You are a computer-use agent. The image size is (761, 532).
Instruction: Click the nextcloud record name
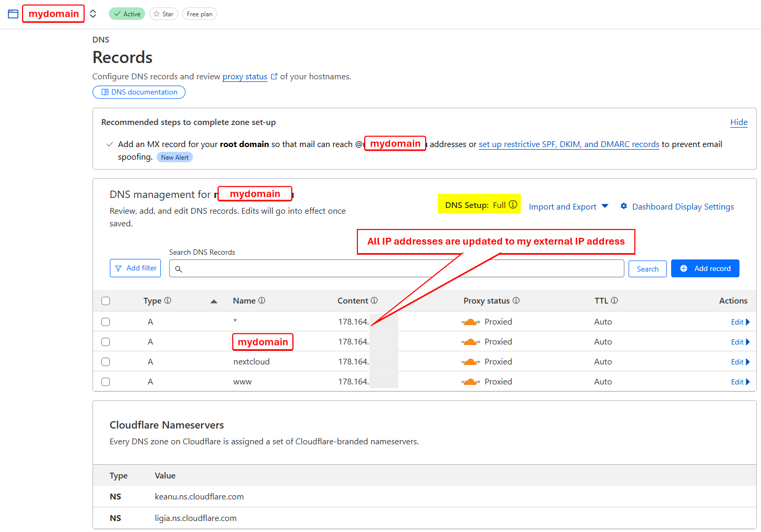[x=251, y=362]
